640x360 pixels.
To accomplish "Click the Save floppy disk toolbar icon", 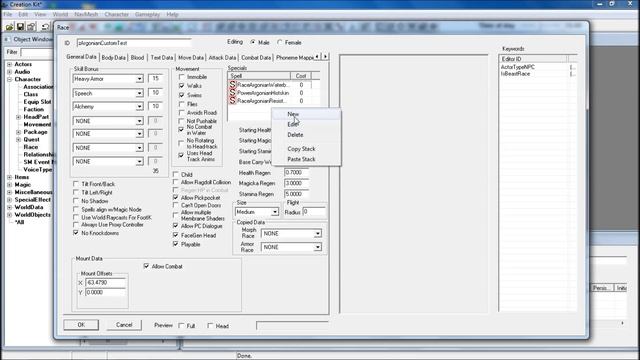I will click(20, 27).
